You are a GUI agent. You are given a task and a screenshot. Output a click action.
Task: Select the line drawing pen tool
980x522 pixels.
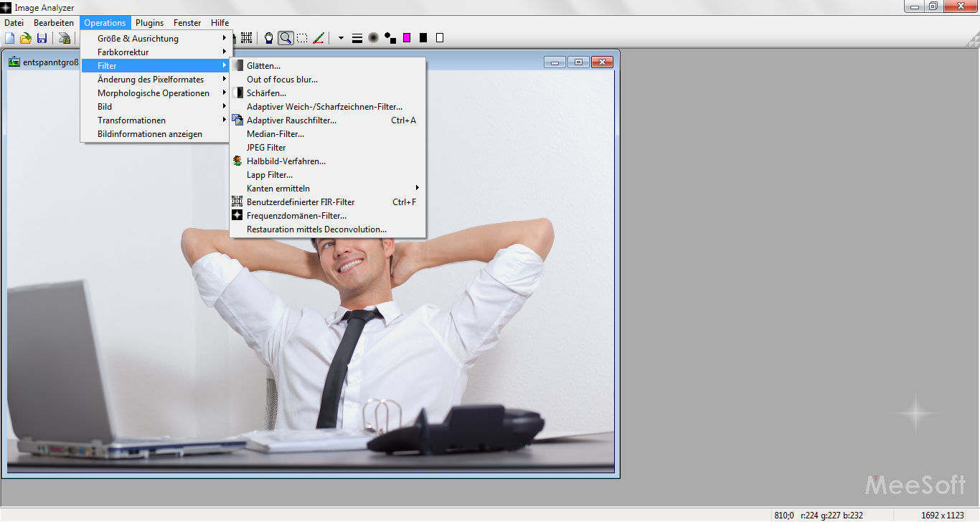[319, 38]
